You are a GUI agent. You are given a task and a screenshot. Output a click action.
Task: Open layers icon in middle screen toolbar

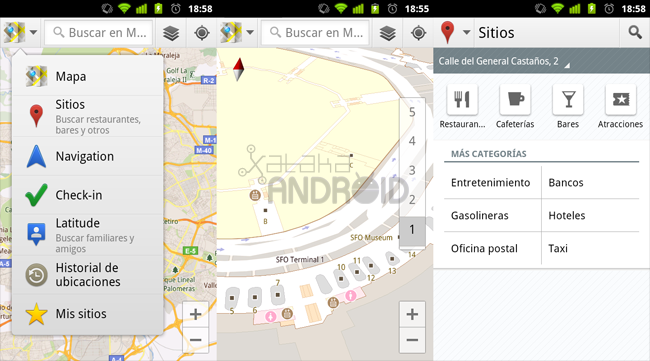[388, 33]
